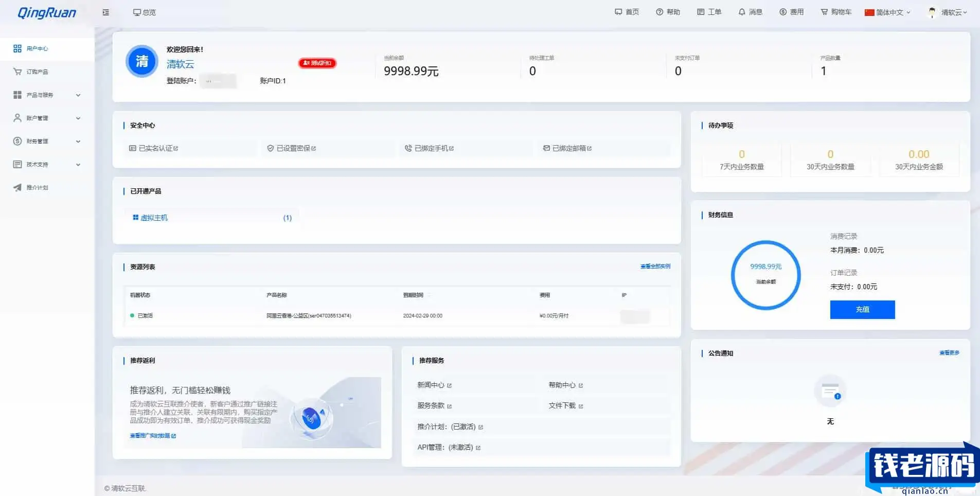Select 订购产品 in the sidebar
The width and height of the screenshot is (980, 496).
pos(47,72)
